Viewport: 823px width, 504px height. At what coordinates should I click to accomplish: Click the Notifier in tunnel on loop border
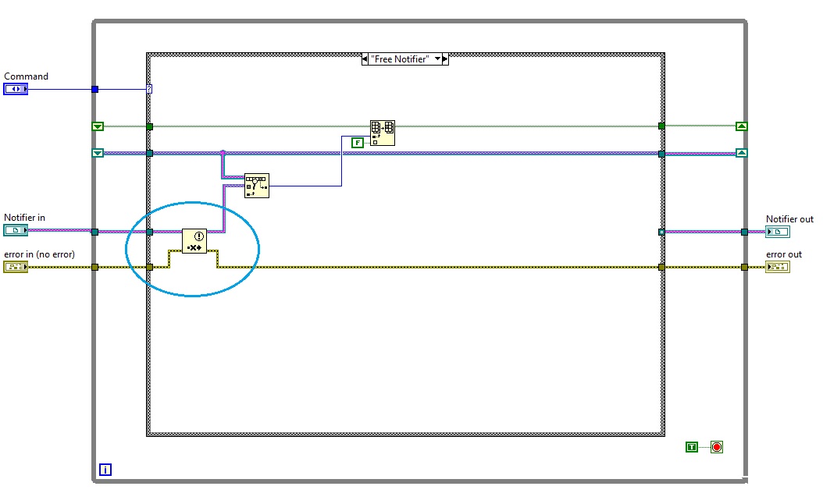[x=95, y=232]
